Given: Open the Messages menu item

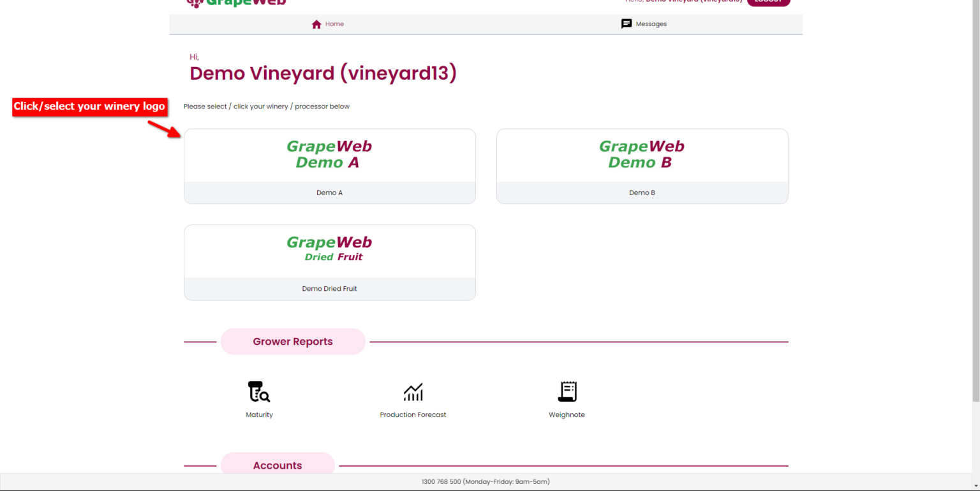Looking at the screenshot, I should (644, 24).
